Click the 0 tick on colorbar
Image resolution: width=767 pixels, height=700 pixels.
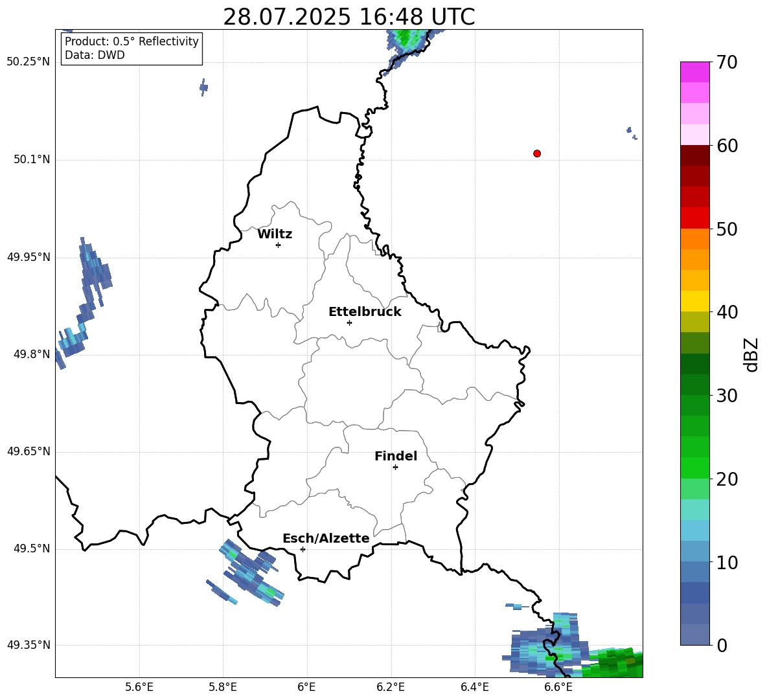tap(722, 645)
